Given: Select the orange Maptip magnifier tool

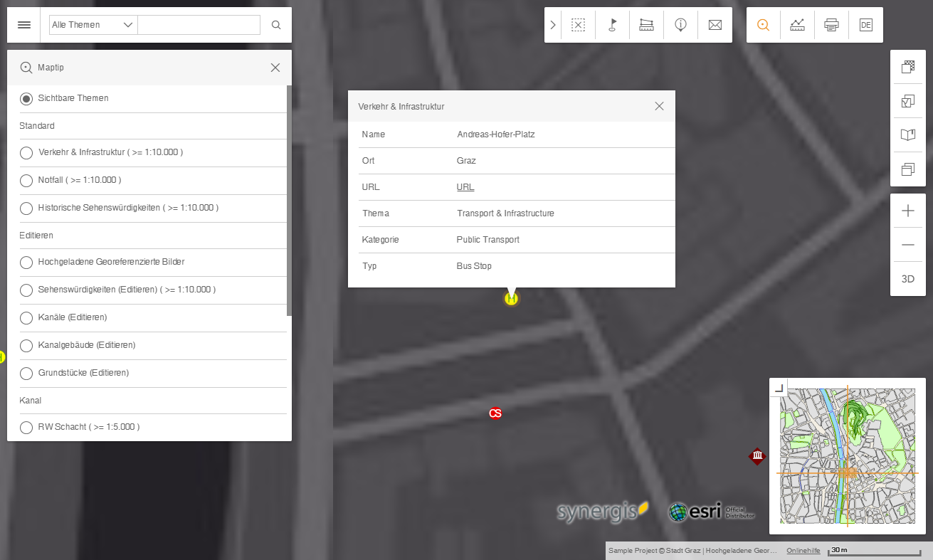Looking at the screenshot, I should pos(763,24).
